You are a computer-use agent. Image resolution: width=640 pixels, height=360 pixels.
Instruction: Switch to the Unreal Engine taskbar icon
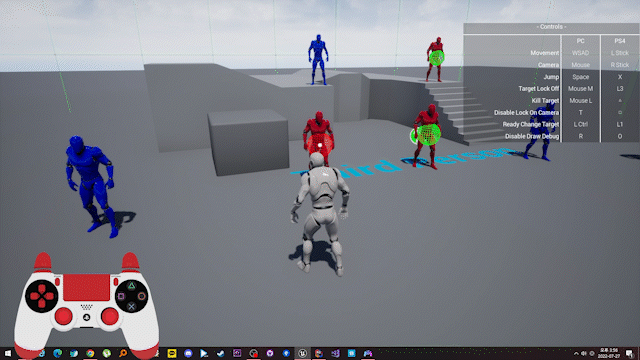point(302,353)
